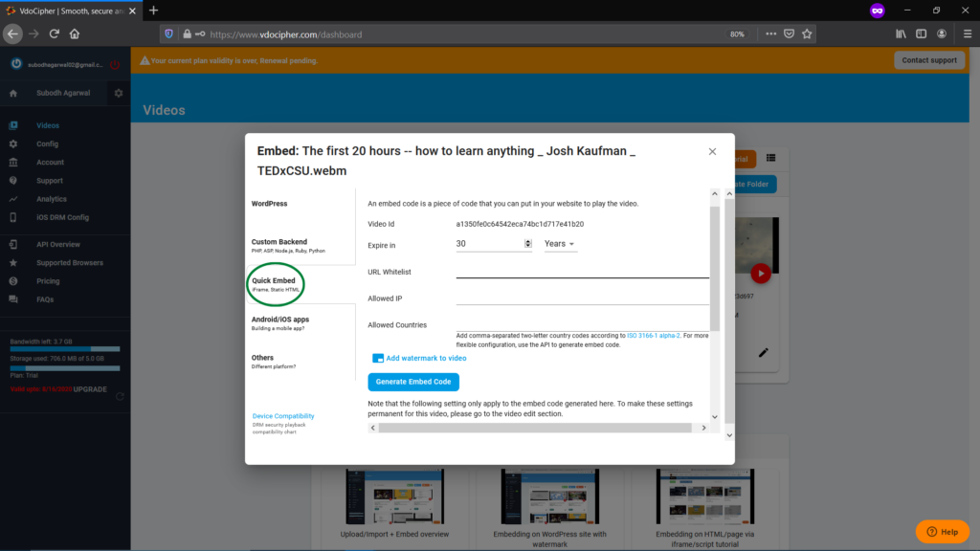This screenshot has height=551, width=980.
Task: Open the Firefox library icon
Action: coord(901,34)
